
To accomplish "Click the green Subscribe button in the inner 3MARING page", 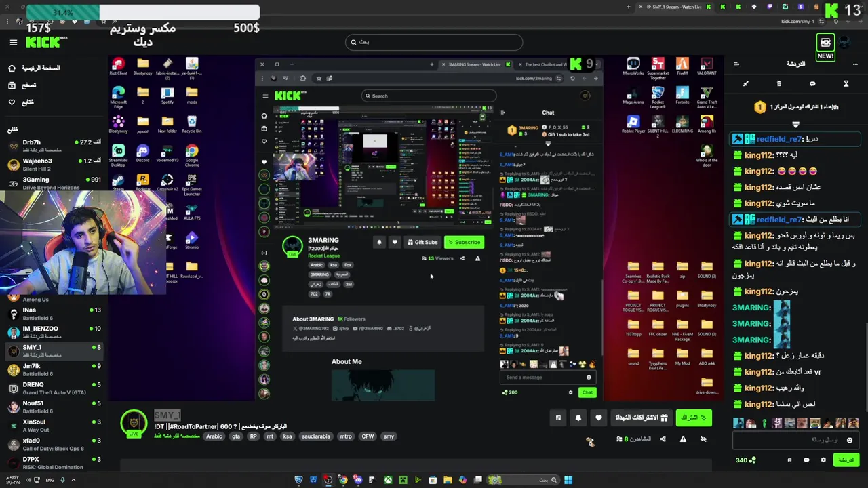I will coord(464,242).
